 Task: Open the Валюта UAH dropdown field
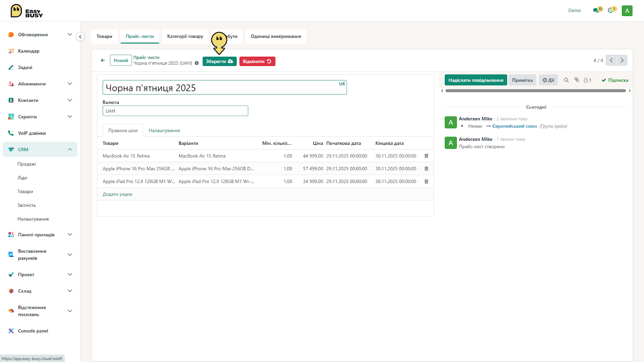175,111
